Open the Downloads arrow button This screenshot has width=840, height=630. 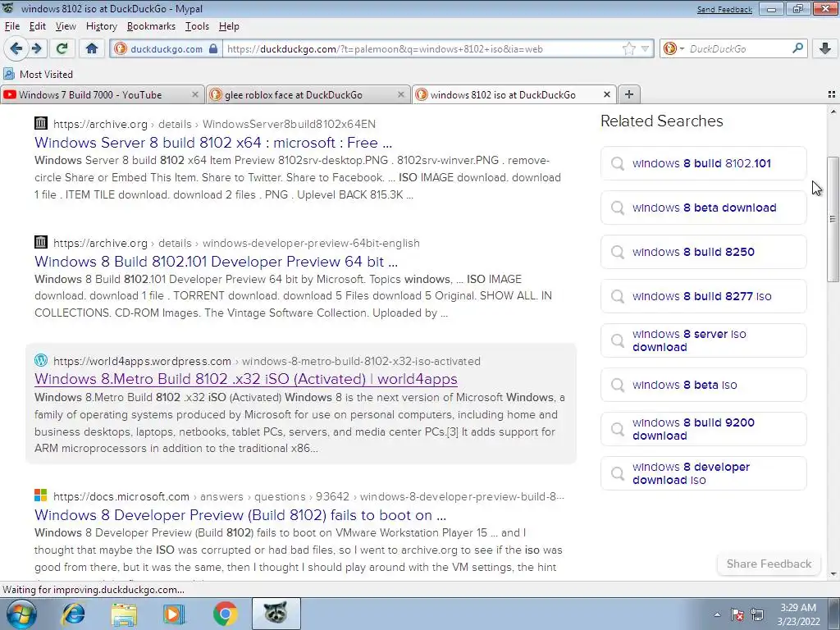(x=825, y=48)
